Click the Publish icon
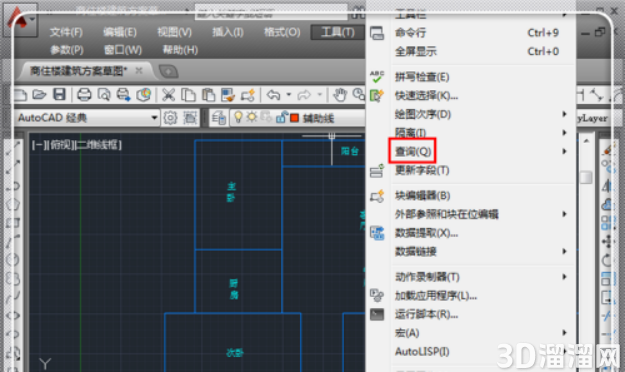The image size is (625, 372). click(124, 95)
